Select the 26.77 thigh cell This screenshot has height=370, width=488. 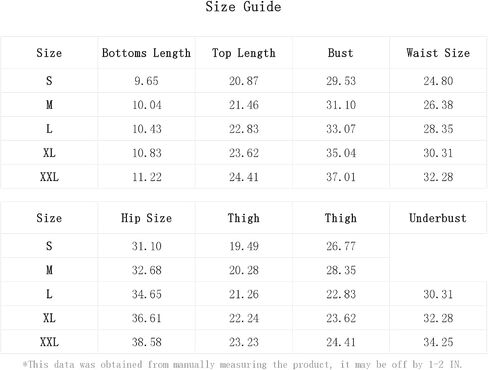[341, 246]
